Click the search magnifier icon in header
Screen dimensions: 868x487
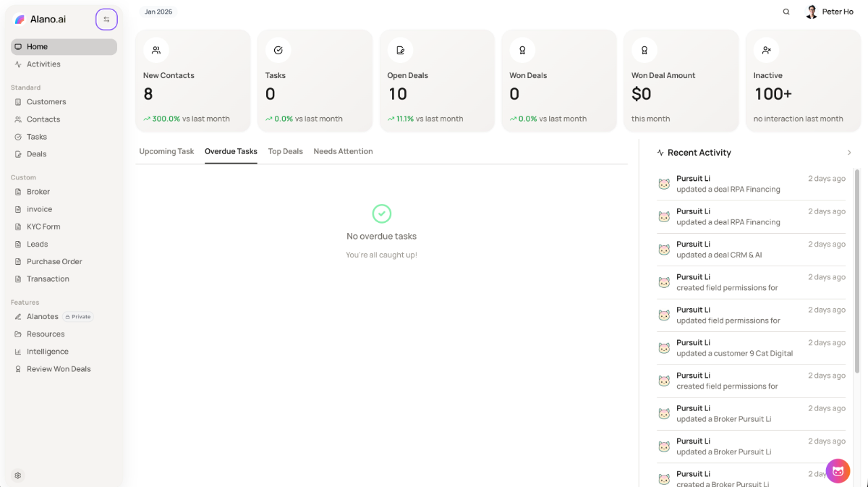coord(786,12)
